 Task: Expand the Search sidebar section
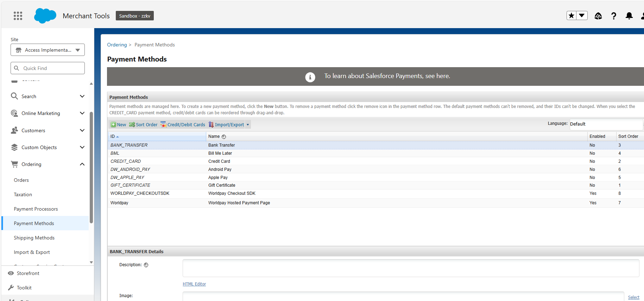(x=82, y=96)
